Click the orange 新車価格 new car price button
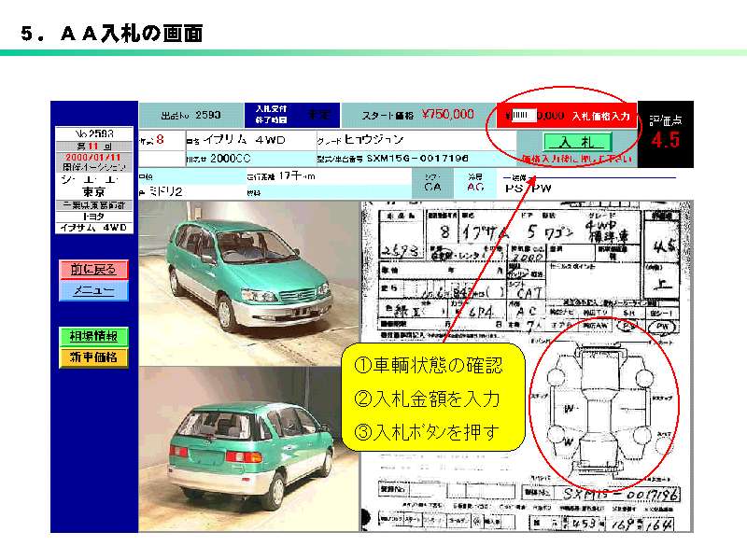Viewport: 747px width, 560px height. point(93,357)
